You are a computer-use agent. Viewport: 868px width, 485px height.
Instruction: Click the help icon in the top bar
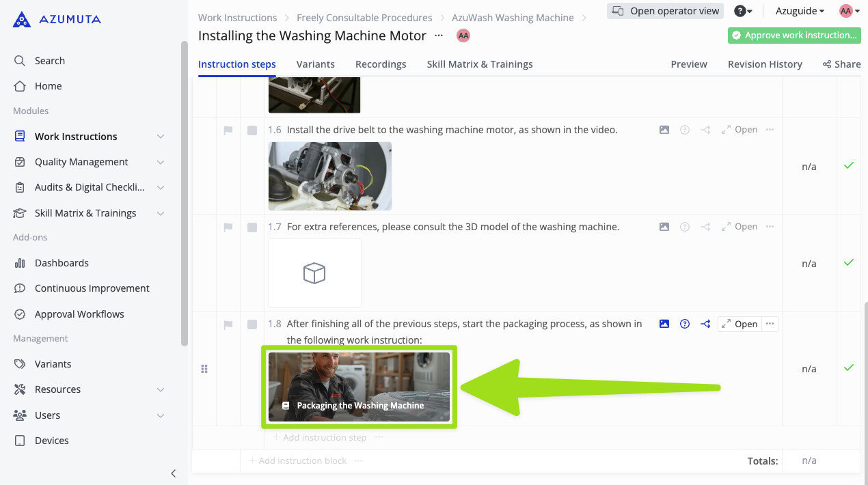(x=740, y=10)
